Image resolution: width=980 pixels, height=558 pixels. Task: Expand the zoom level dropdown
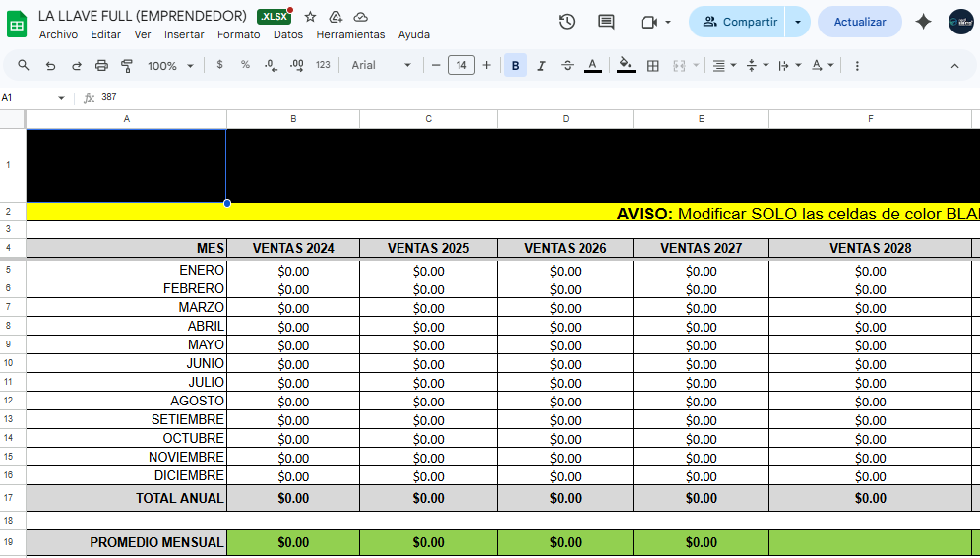[x=169, y=66]
